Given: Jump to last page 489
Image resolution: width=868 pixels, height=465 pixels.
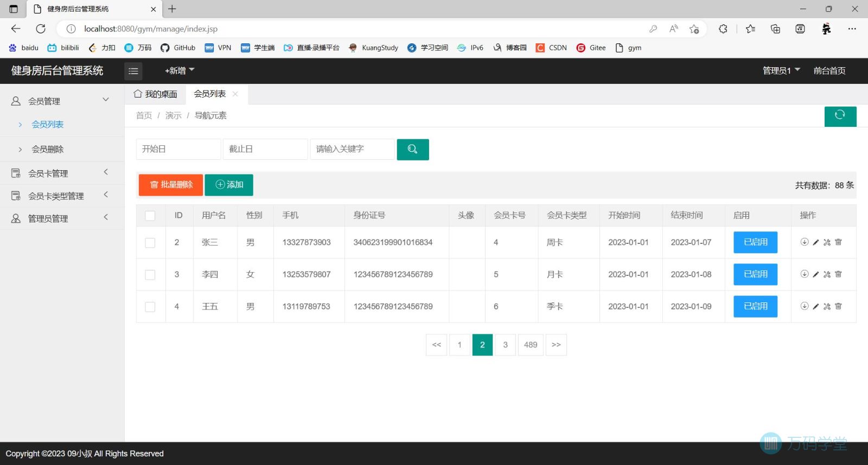Looking at the screenshot, I should [531, 345].
